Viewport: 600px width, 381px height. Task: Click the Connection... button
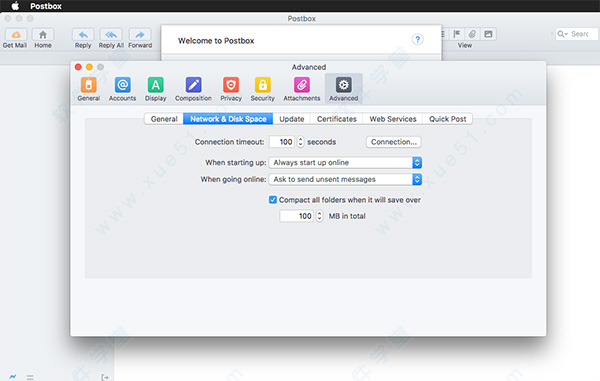pyautogui.click(x=394, y=142)
